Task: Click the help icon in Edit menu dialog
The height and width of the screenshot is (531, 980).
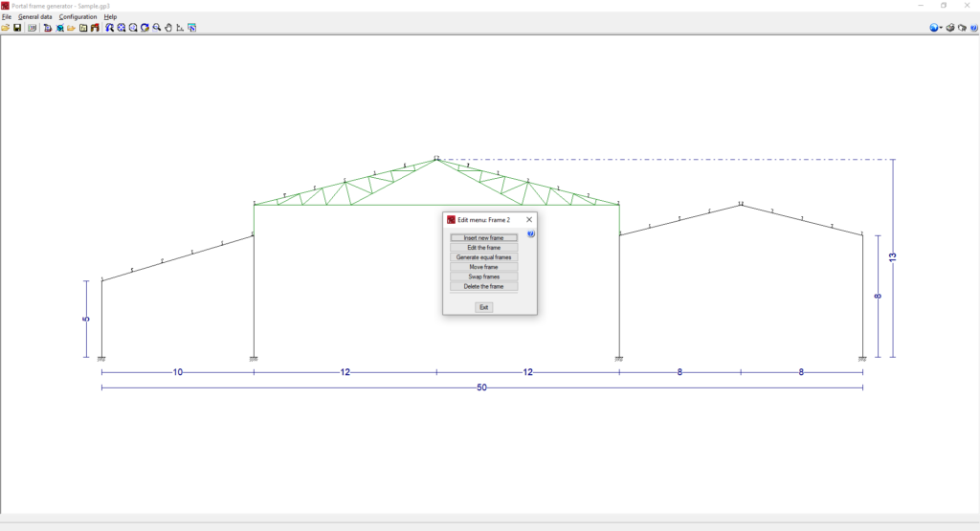Action: click(x=530, y=233)
